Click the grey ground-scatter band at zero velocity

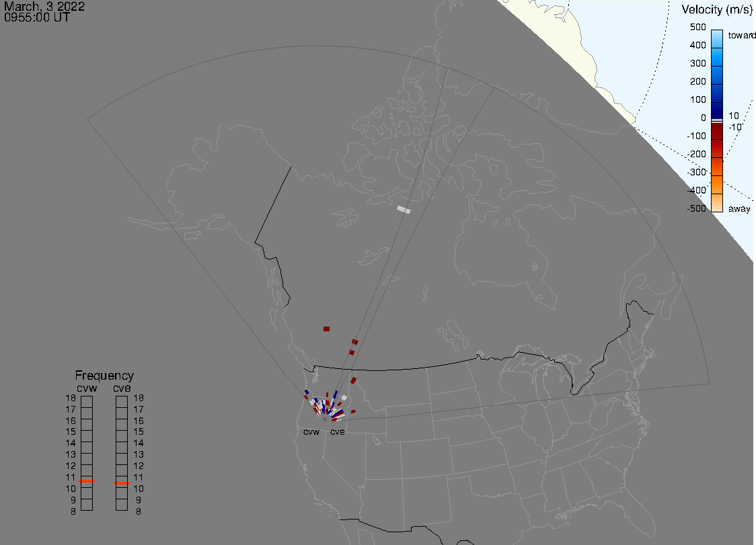pyautogui.click(x=717, y=120)
